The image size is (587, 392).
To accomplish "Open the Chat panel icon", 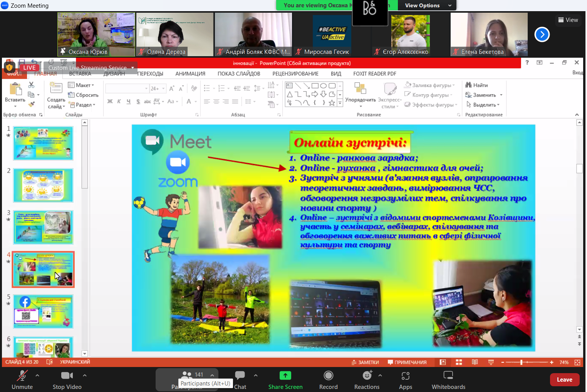I will point(240,375).
